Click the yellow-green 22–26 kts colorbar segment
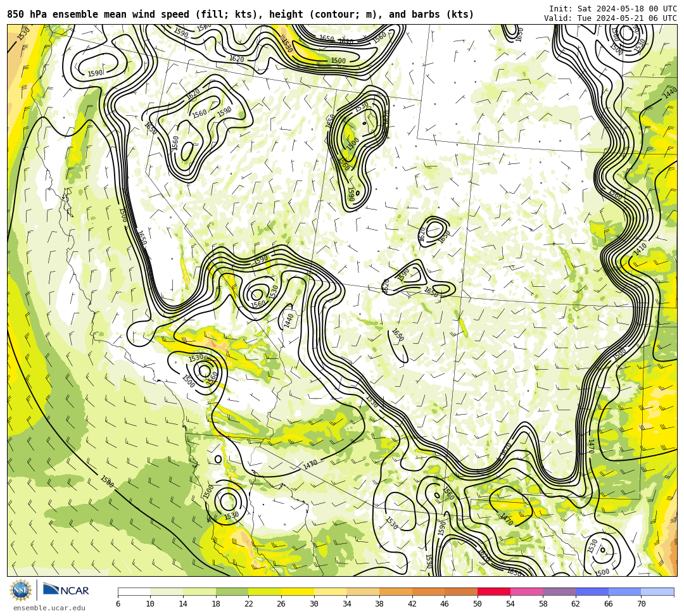The image size is (684, 616). click(x=265, y=591)
